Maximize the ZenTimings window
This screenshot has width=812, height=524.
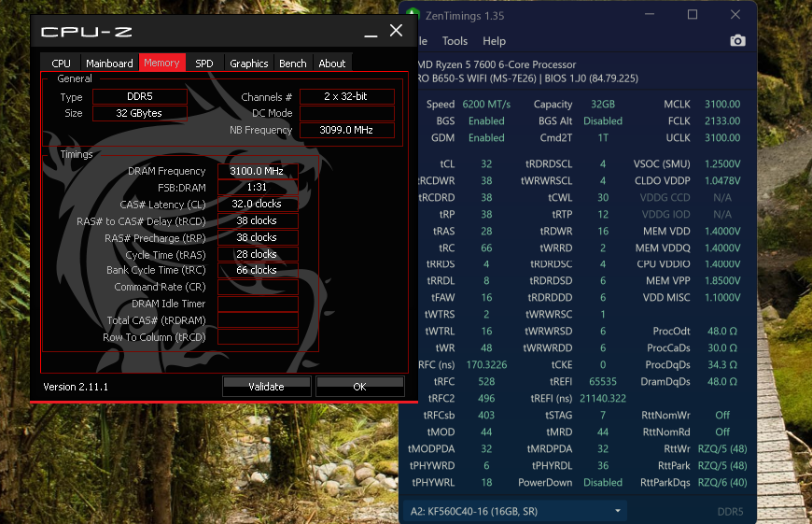[693, 15]
